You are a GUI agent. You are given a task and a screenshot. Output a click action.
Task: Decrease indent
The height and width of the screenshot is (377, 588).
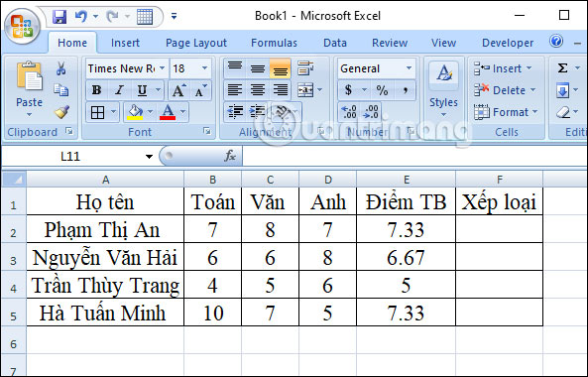pos(235,112)
